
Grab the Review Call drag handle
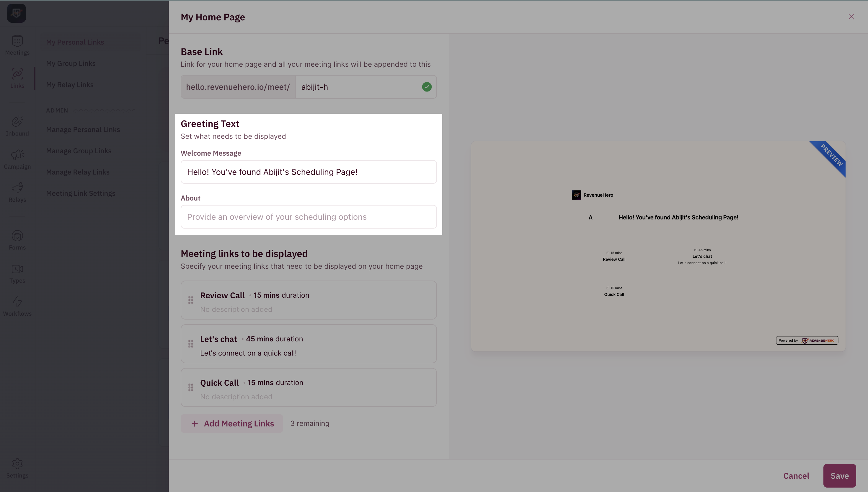click(x=190, y=300)
